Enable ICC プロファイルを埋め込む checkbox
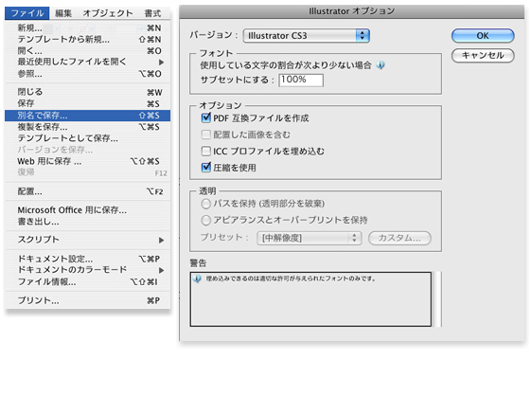 pos(206,152)
